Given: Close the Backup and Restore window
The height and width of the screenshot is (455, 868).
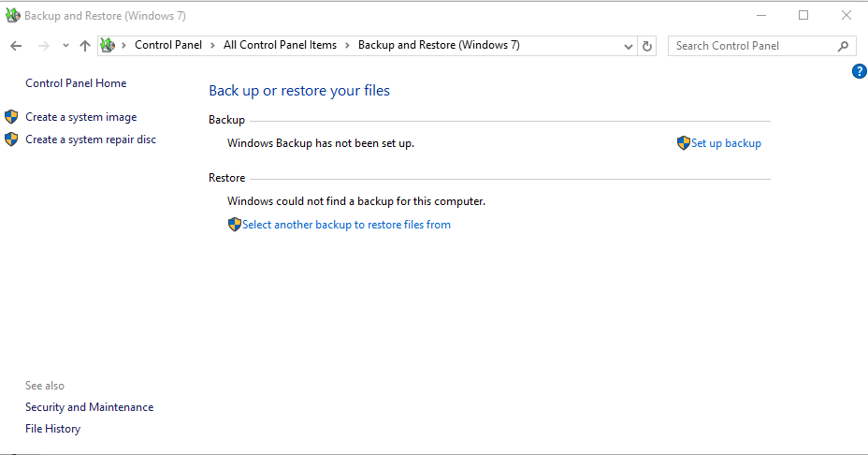Looking at the screenshot, I should (846, 16).
